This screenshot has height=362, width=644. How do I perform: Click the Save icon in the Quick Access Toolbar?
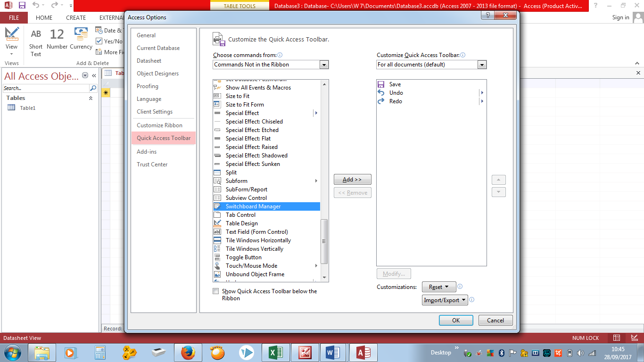[x=21, y=6]
